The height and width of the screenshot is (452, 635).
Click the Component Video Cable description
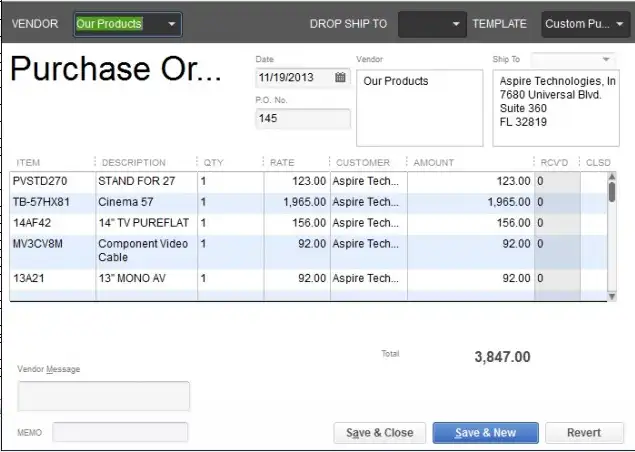click(x=144, y=250)
